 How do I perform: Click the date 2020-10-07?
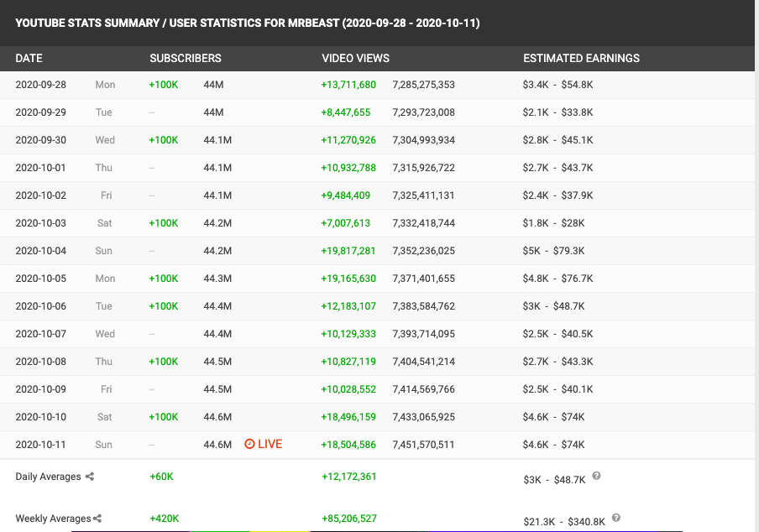point(40,334)
